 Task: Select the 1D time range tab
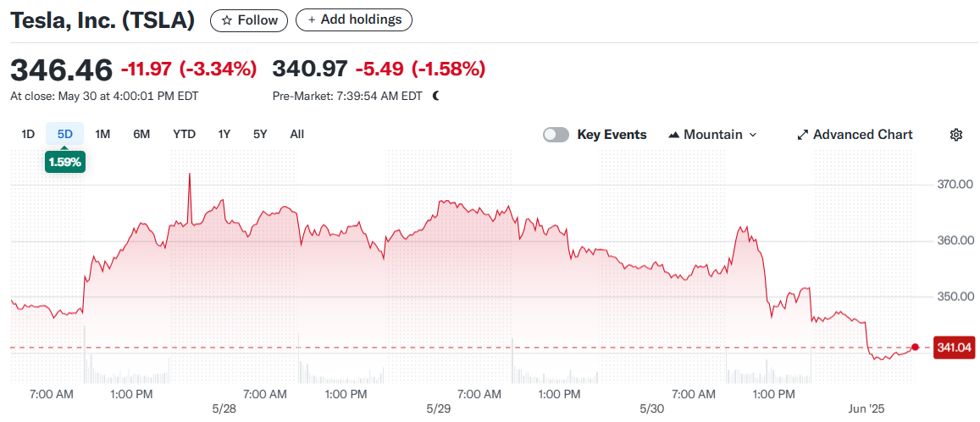coord(28,134)
